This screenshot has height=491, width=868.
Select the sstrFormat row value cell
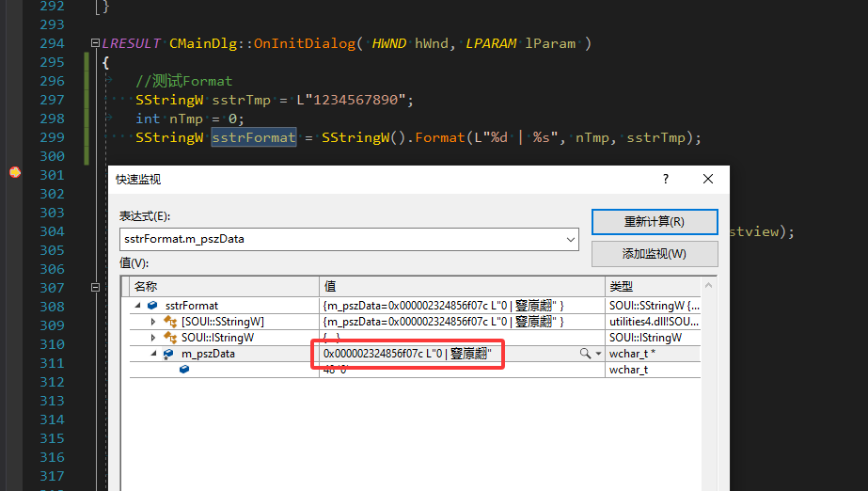tap(463, 306)
